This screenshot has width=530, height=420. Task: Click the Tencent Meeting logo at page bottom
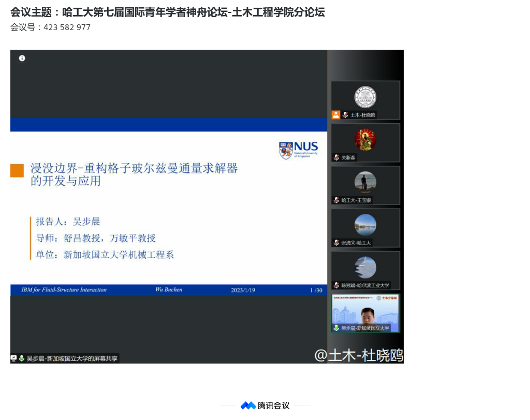tap(248, 405)
